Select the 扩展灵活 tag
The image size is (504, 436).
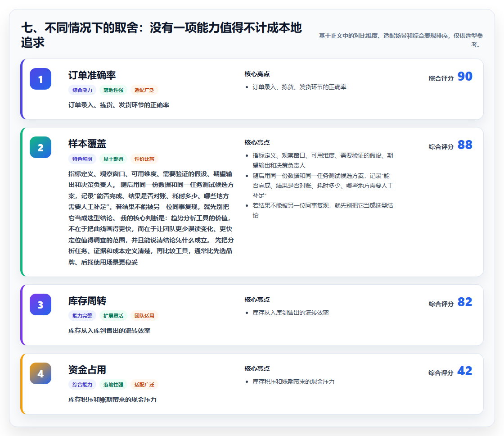[113, 316]
